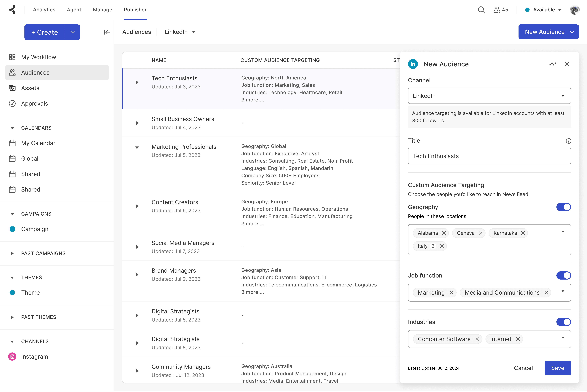587x392 pixels.
Task: Expand the PAST CAMPAIGNS section
Action: (x=12, y=253)
